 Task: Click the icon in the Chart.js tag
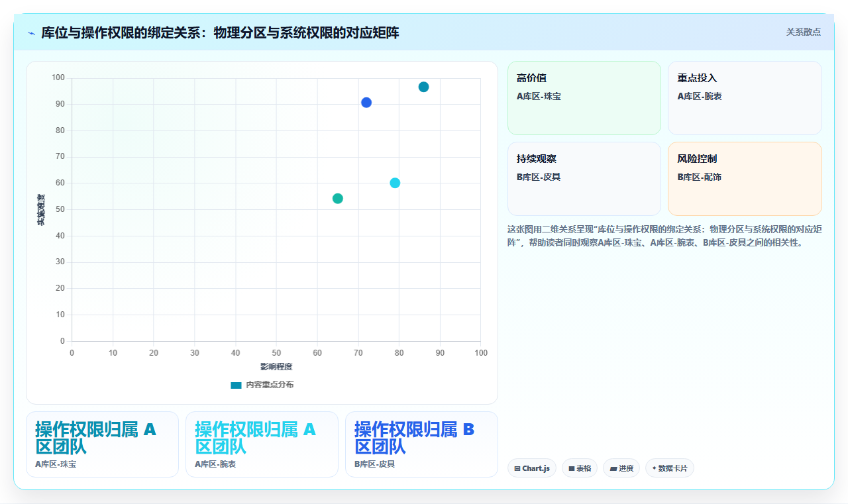517,469
